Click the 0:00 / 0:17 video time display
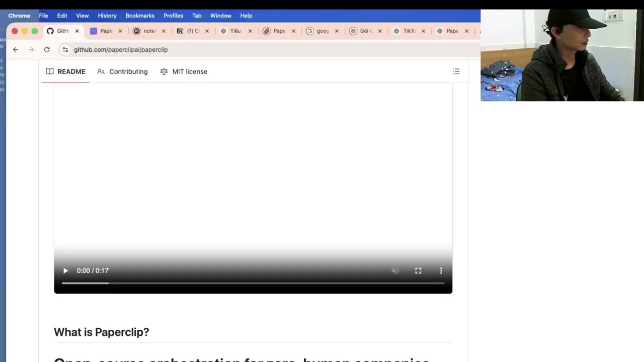Viewport: 644px width, 362px height. click(93, 270)
